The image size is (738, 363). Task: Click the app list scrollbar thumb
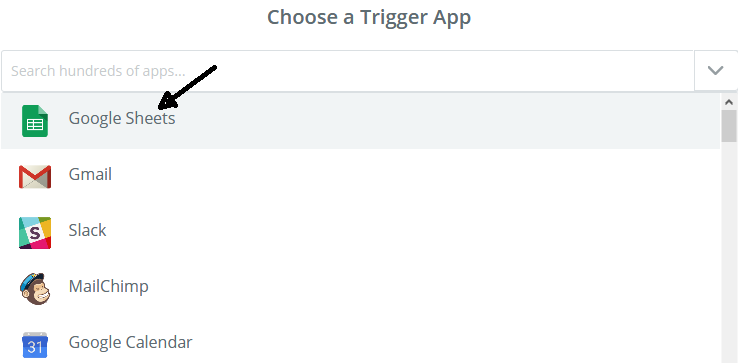(729, 126)
